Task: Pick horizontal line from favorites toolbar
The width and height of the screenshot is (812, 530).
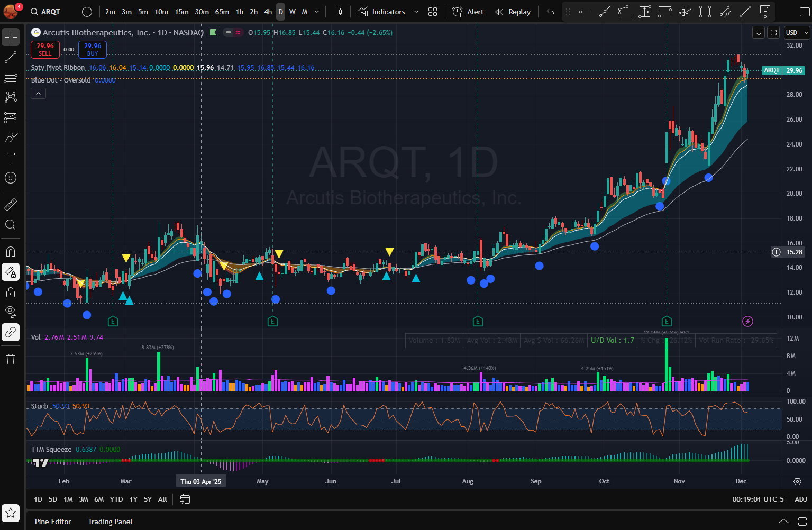Action: click(585, 12)
